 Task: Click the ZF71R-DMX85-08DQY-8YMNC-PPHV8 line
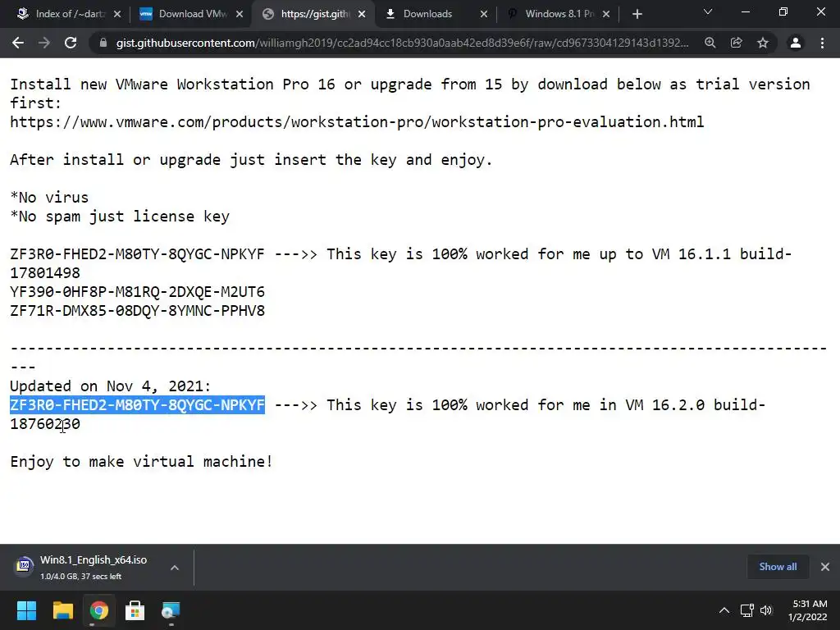coord(137,311)
